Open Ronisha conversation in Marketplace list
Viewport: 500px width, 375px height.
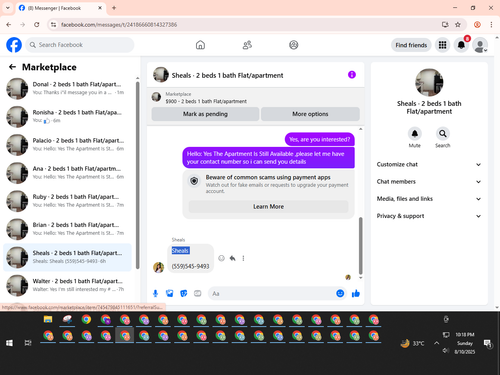[68, 117]
